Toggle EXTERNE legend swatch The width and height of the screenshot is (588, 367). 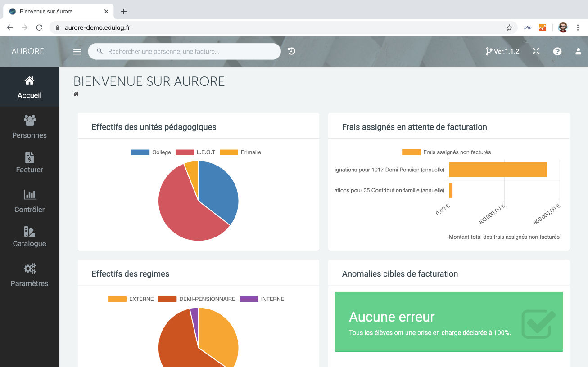(x=117, y=299)
